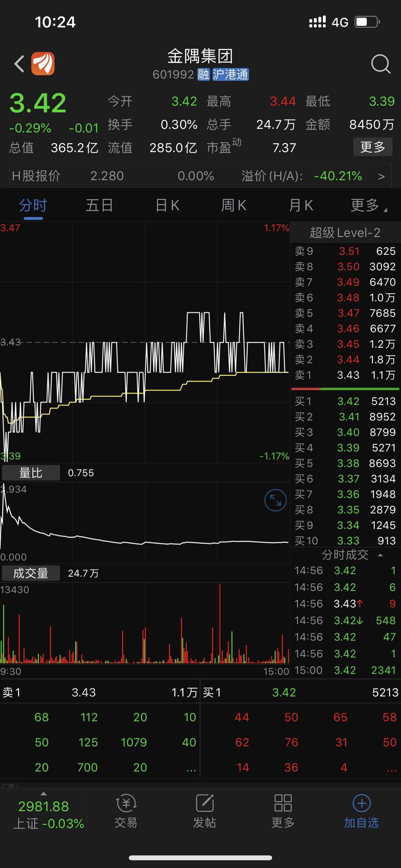Select sell order 卖4 at 3.46
401x868 pixels.
(345, 328)
